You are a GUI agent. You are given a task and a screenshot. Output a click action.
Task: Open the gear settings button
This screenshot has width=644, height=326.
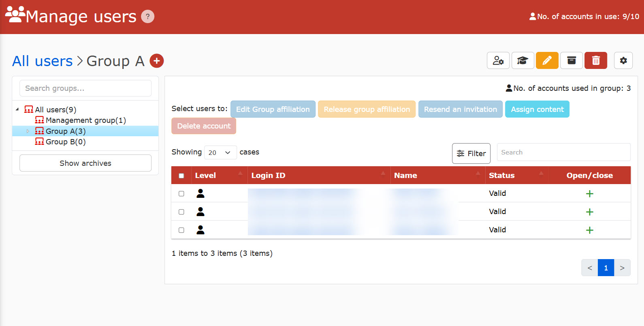tap(623, 61)
